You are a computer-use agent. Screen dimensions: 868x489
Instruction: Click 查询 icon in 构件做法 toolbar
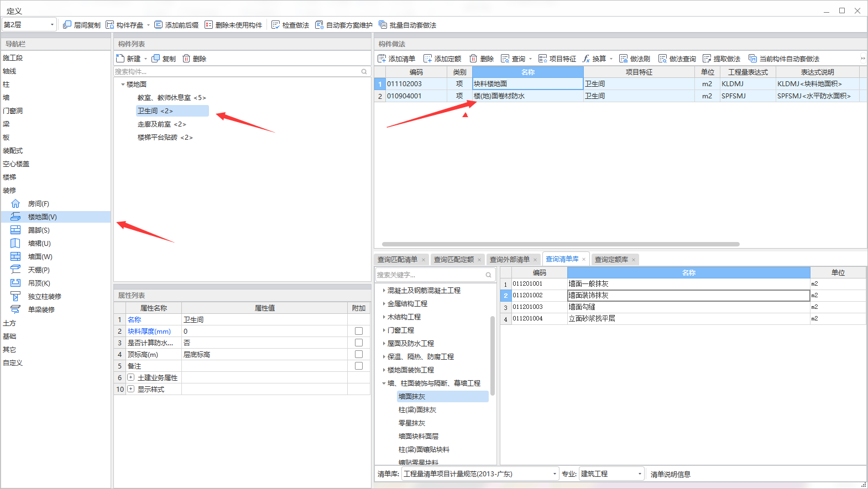(x=505, y=59)
